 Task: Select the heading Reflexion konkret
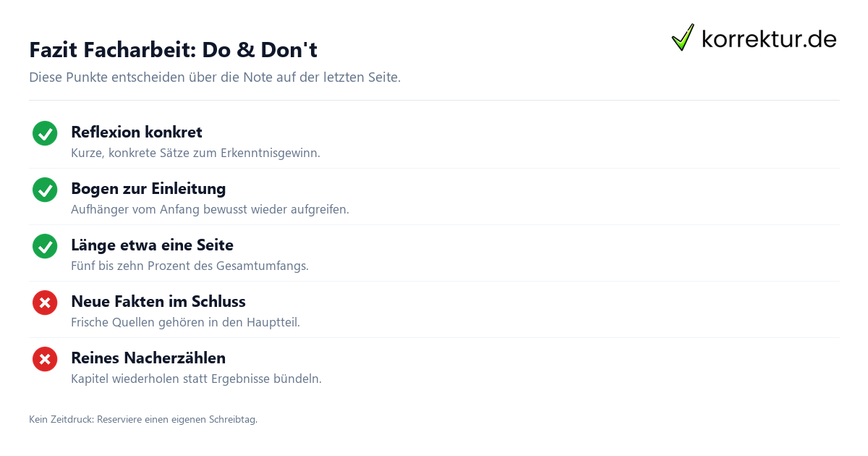[x=137, y=132]
